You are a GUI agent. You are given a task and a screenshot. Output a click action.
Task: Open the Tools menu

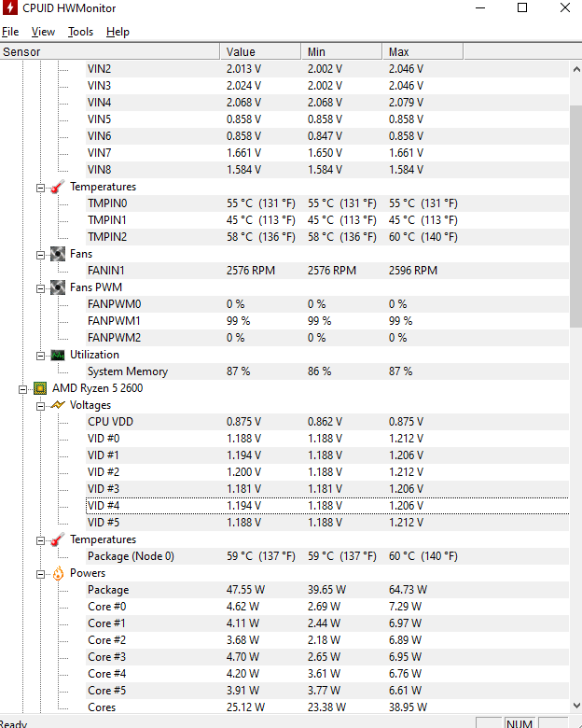(x=81, y=32)
